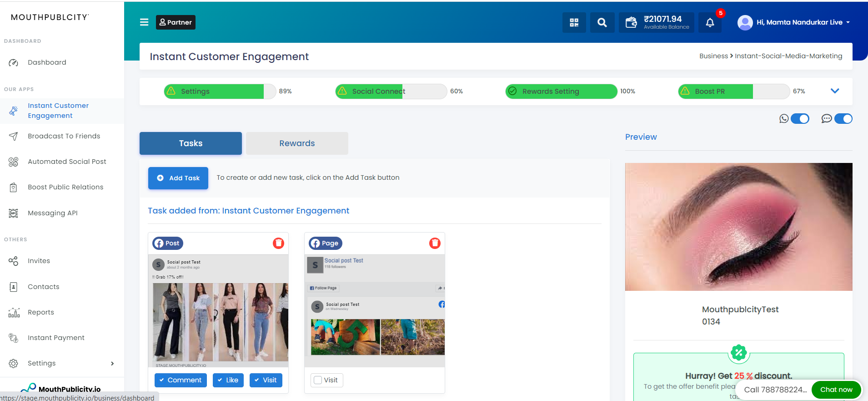Click the Contacts book icon
Image resolution: width=868 pixels, height=401 pixels.
[x=14, y=287]
